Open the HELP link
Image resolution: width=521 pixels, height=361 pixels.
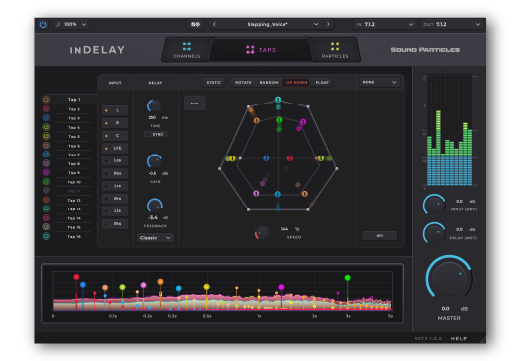coord(459,339)
